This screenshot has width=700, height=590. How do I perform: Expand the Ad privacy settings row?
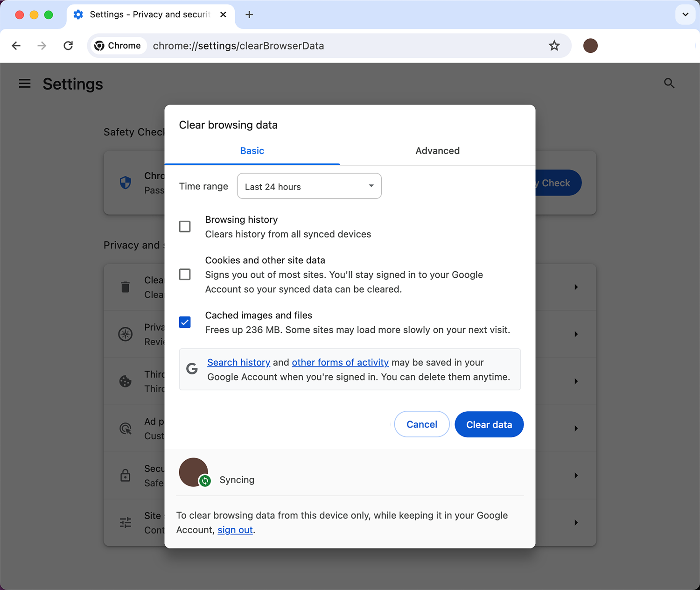click(x=575, y=428)
